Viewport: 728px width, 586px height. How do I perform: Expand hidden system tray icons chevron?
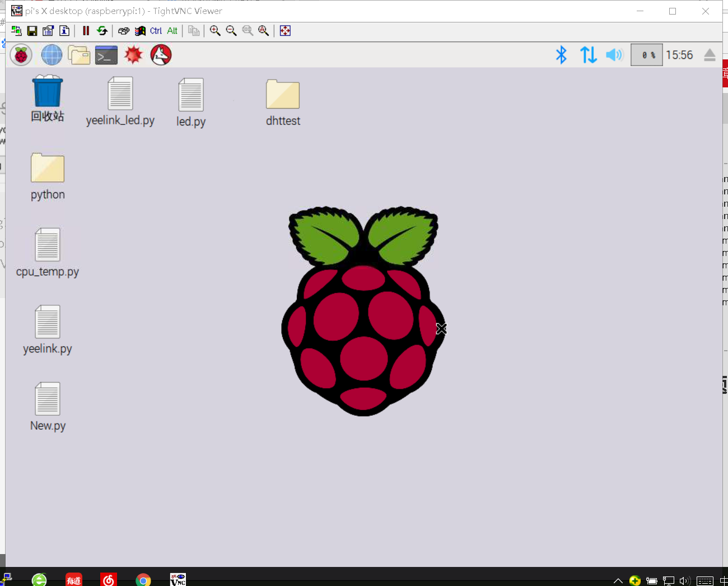tap(618, 581)
